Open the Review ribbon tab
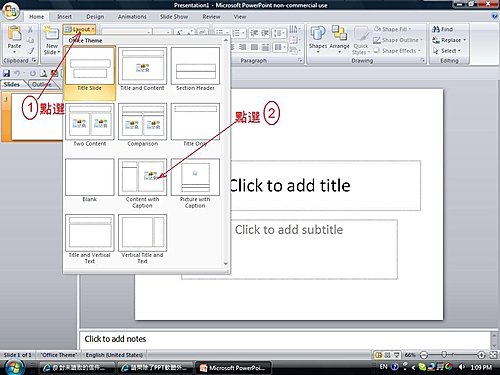This screenshot has width=500, height=375. tap(211, 16)
